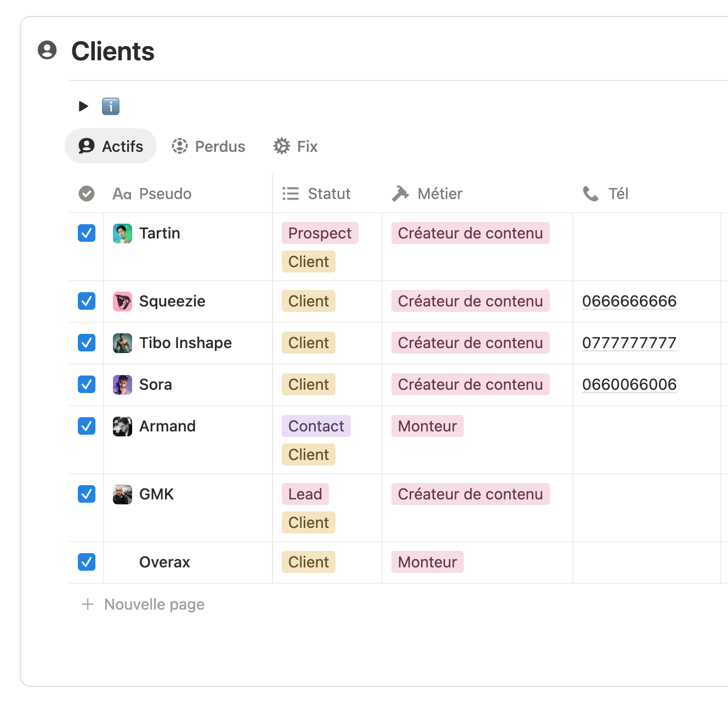Expand the collapsed toggle above the view tabs
Image resolution: width=728 pixels, height=705 pixels.
(x=83, y=106)
